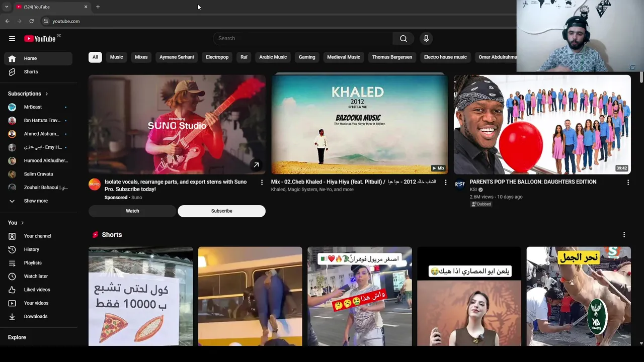This screenshot has width=644, height=362.
Task: Open SUNO Studio ad thumbnail
Action: (x=177, y=124)
